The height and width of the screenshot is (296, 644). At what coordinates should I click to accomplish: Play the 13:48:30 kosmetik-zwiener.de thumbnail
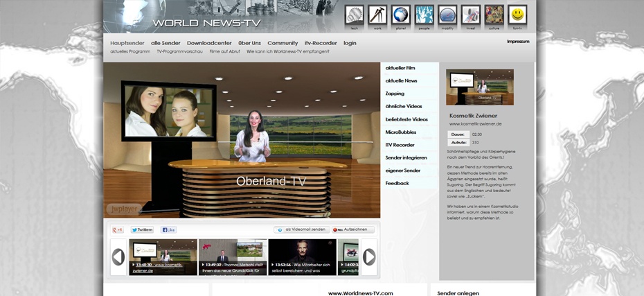(163, 257)
